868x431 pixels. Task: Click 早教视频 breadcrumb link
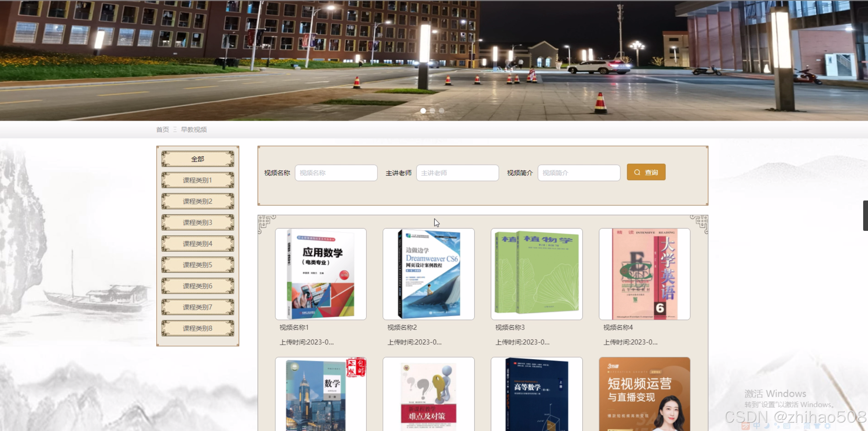click(194, 129)
